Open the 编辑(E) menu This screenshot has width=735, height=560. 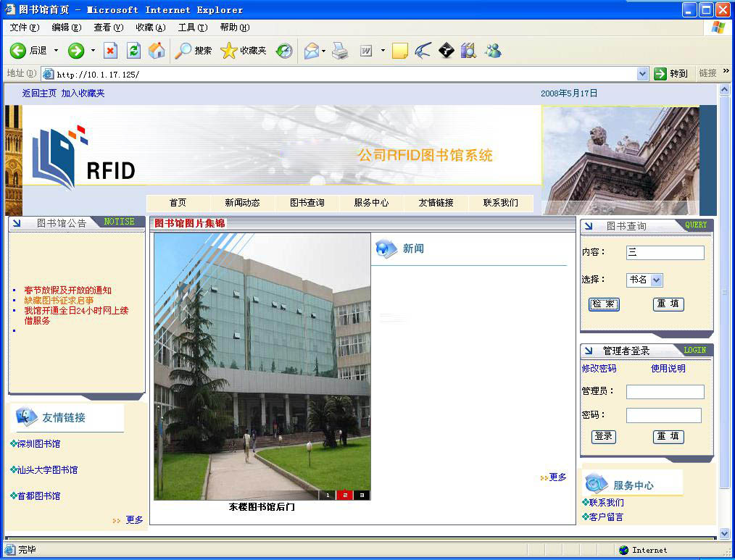[67, 28]
